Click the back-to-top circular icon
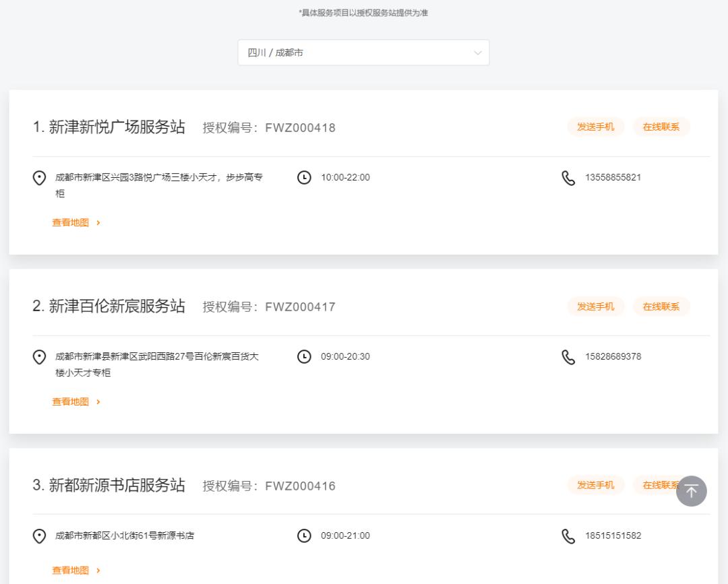The height and width of the screenshot is (584, 728). (x=692, y=491)
